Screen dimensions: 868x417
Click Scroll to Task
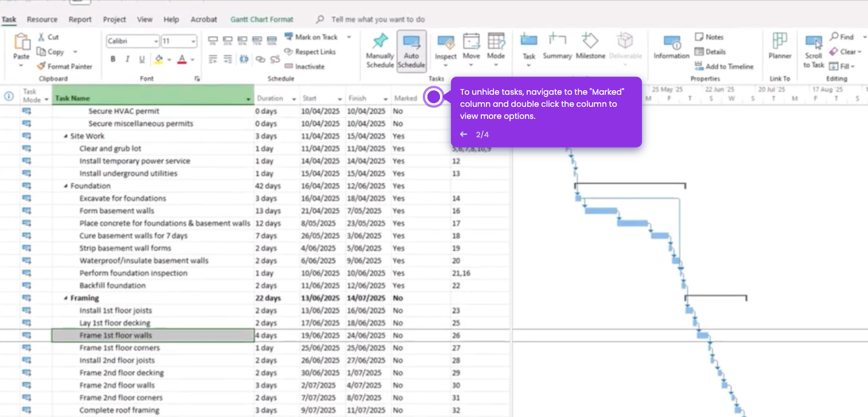point(813,52)
